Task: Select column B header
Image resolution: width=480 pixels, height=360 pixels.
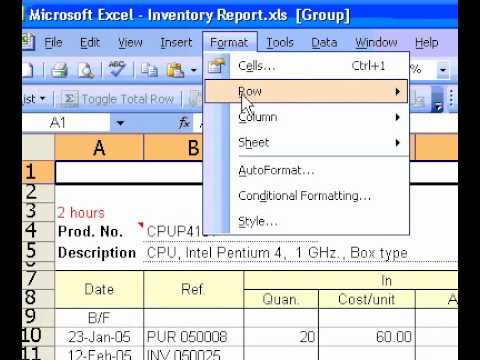Action: click(x=173, y=147)
